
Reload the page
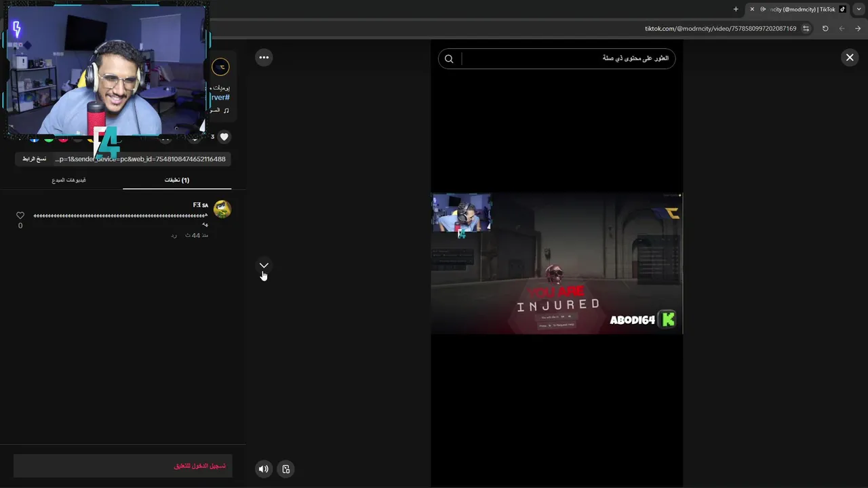pos(825,28)
